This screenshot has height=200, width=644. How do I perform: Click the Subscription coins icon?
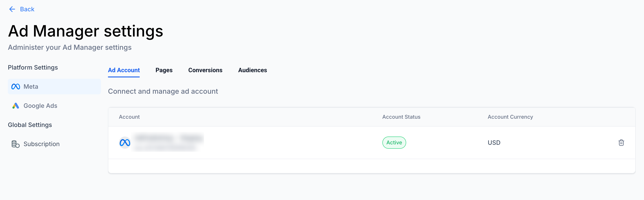pos(15,144)
